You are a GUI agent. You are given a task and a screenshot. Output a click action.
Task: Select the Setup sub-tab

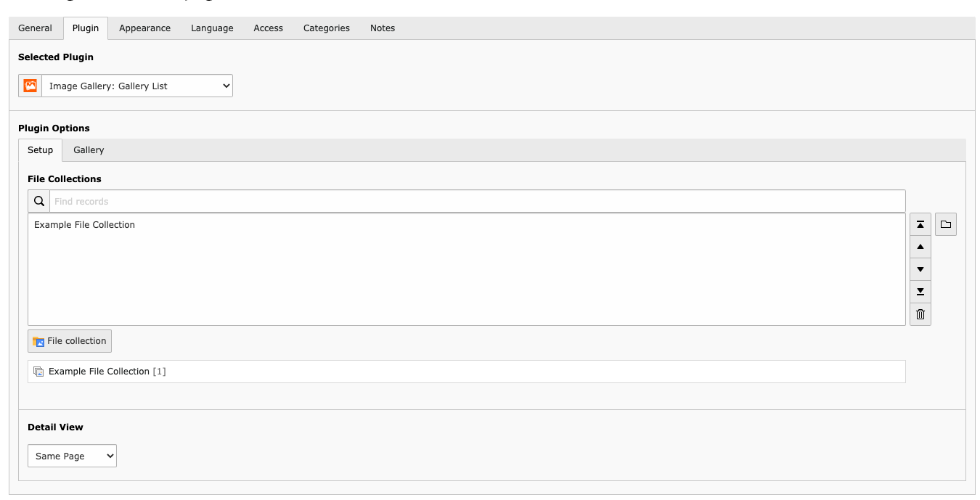coord(41,150)
